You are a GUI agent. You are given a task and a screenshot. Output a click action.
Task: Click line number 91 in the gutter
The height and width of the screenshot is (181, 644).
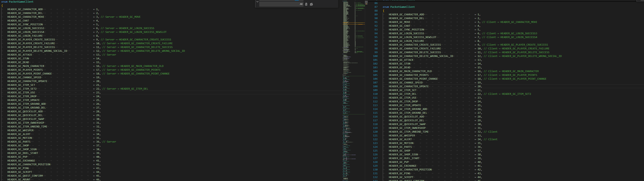[x=376, y=22]
